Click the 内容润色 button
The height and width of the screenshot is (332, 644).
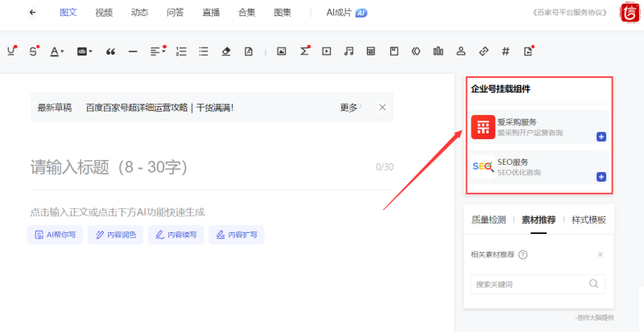tap(116, 235)
